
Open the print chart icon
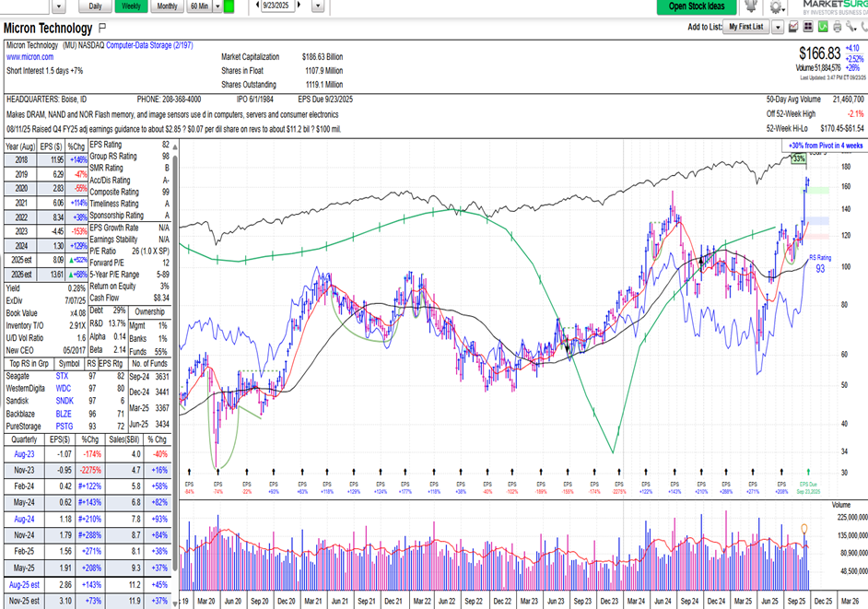(837, 29)
